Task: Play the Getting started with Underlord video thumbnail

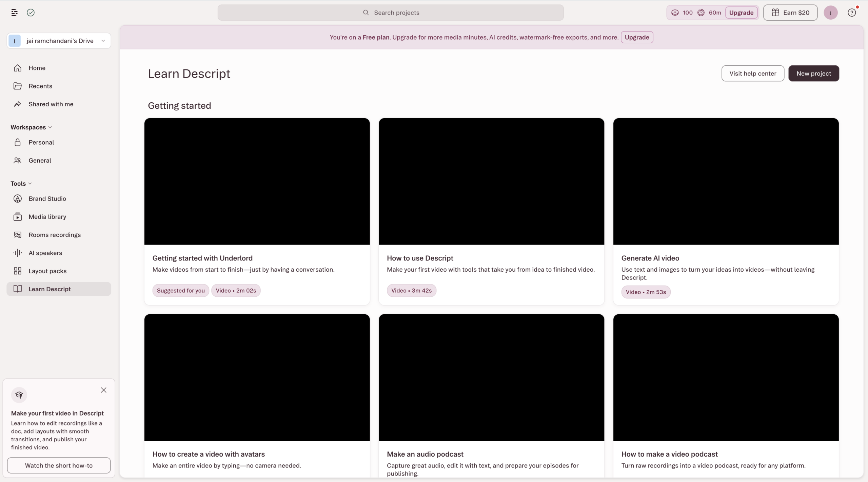Action: (x=257, y=182)
